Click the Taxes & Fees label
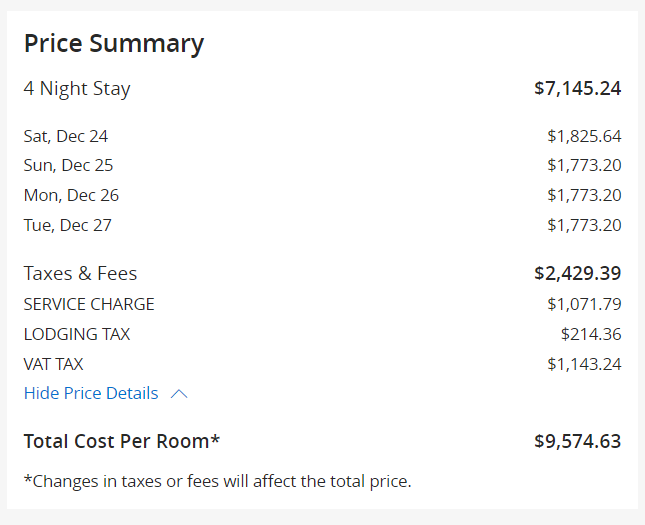This screenshot has height=525, width=645. pos(80,273)
